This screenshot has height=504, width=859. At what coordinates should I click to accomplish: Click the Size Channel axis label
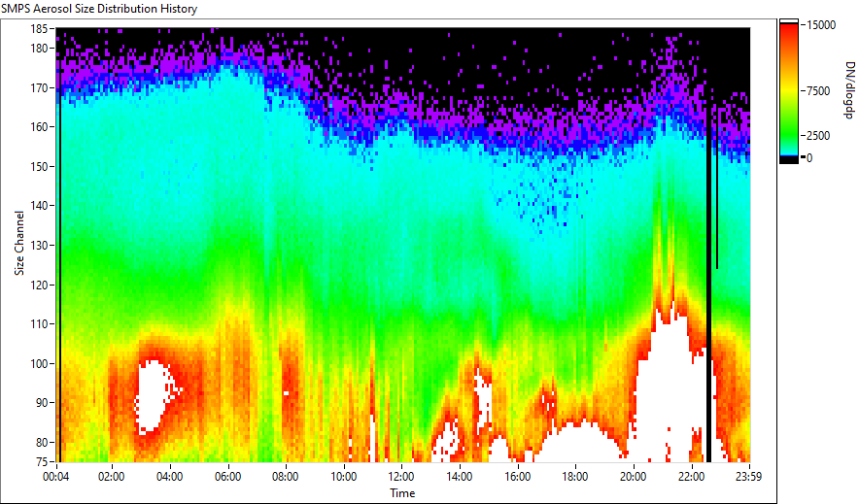pyautogui.click(x=19, y=243)
